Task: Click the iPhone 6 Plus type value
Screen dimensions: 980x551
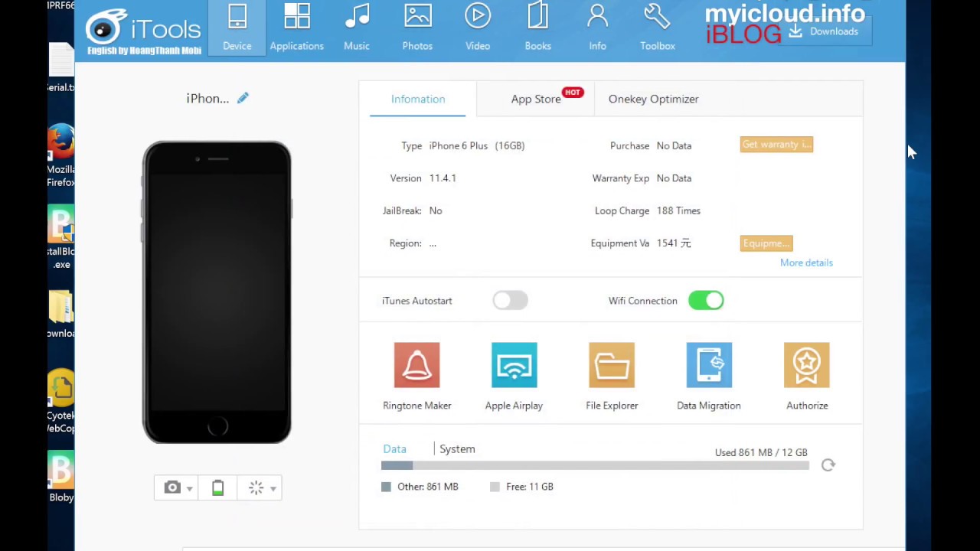Action: (x=477, y=145)
